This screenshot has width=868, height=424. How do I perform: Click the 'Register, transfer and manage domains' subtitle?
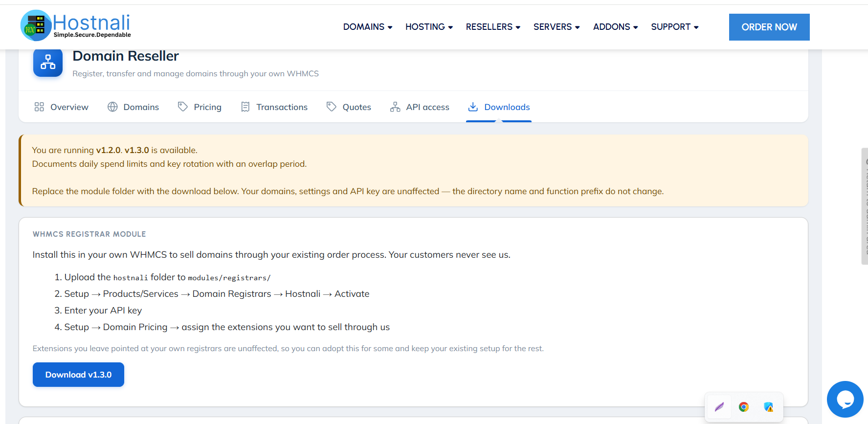pos(196,74)
